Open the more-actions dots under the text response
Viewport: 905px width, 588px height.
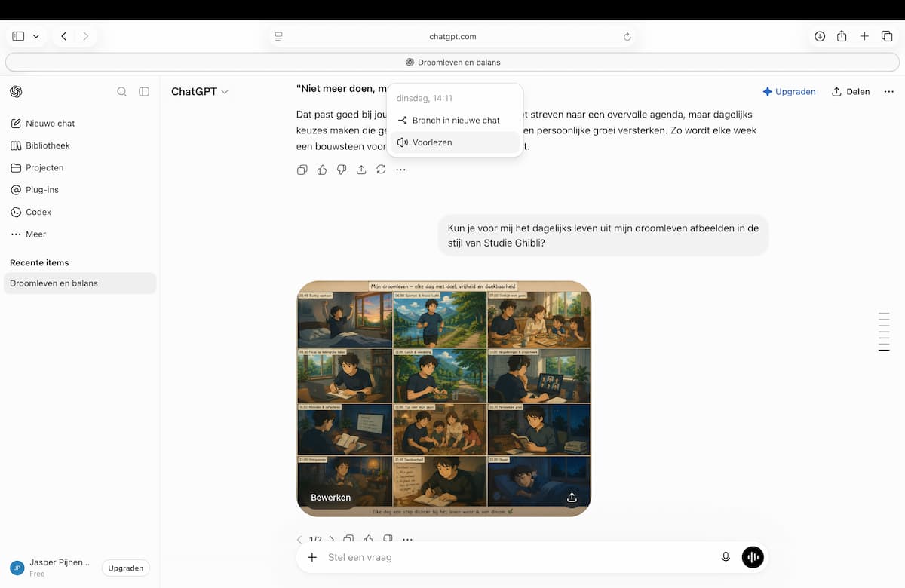tap(400, 170)
